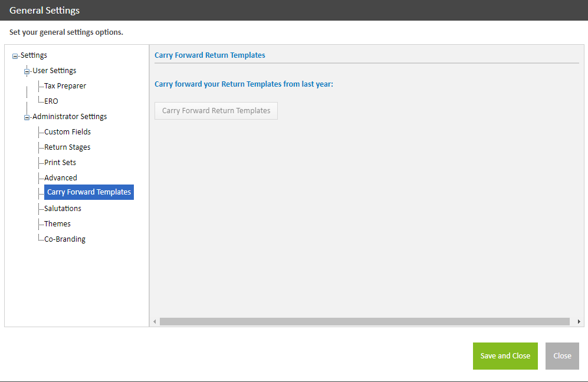Select Custom Fields in the tree
This screenshot has height=382, width=588.
pos(67,132)
